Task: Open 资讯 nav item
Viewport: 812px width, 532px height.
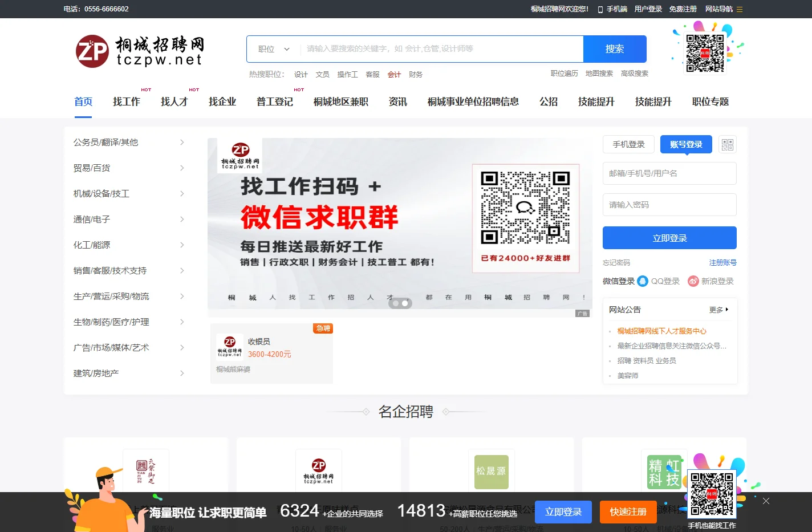Action: coord(398,101)
